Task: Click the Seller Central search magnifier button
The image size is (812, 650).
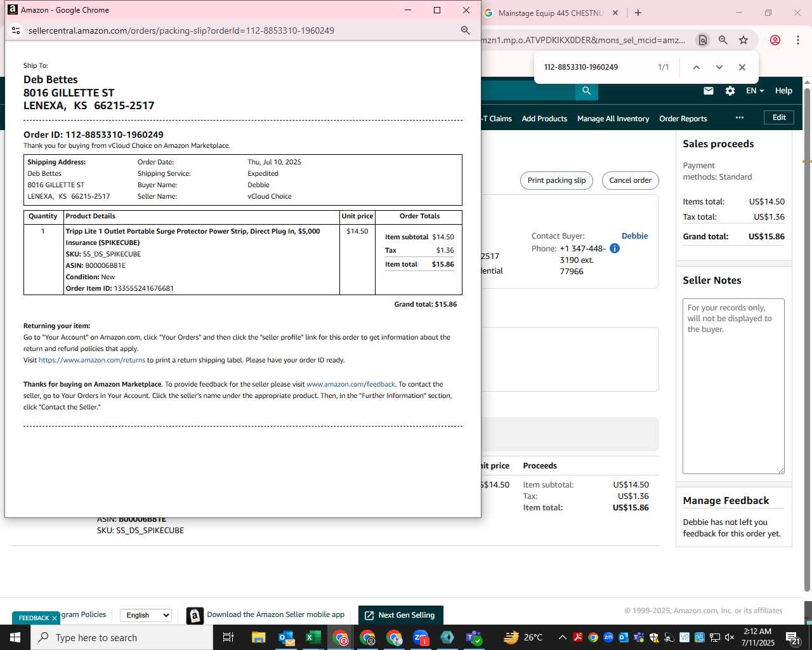Action: (x=586, y=91)
